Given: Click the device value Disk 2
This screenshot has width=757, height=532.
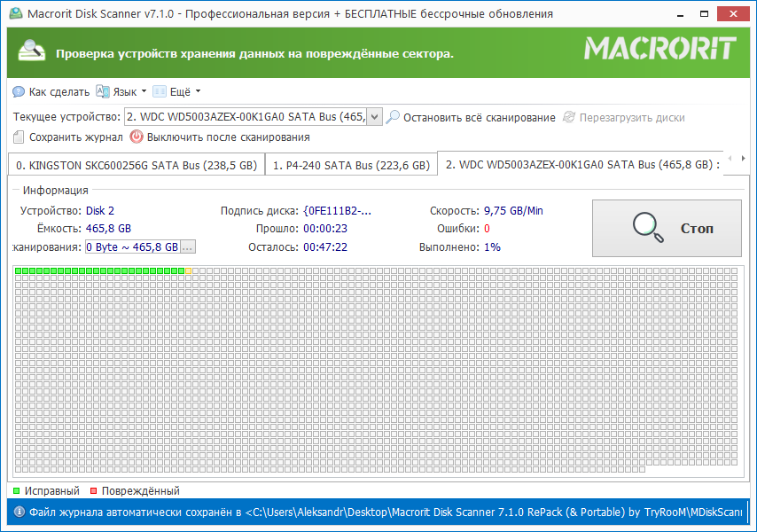Looking at the screenshot, I should (x=100, y=210).
